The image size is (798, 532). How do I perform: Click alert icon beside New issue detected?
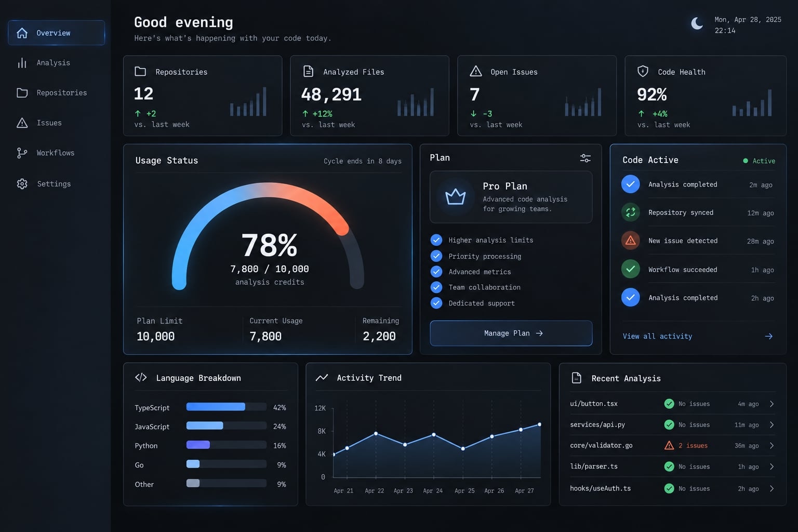tap(631, 240)
